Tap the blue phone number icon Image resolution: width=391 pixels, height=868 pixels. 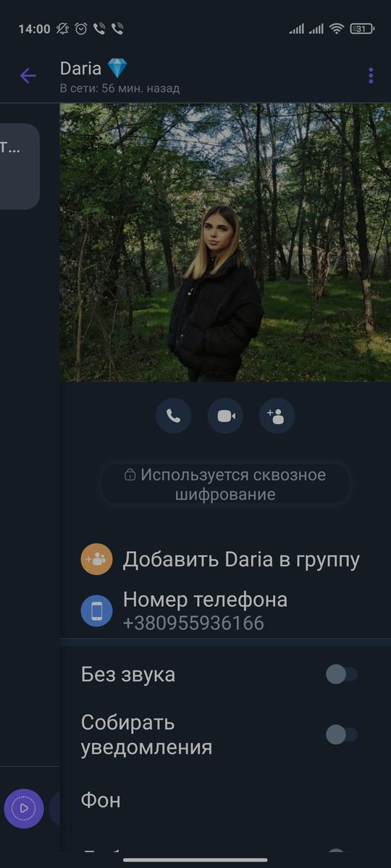coord(96,611)
